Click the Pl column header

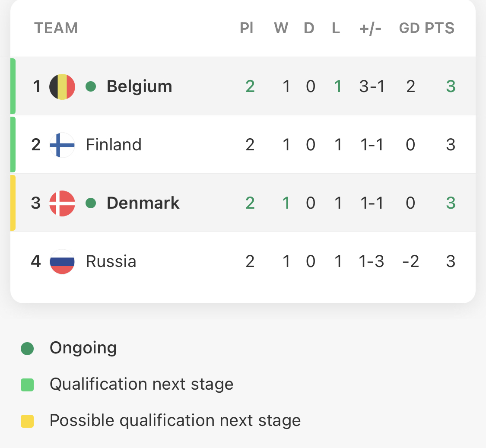tap(247, 28)
